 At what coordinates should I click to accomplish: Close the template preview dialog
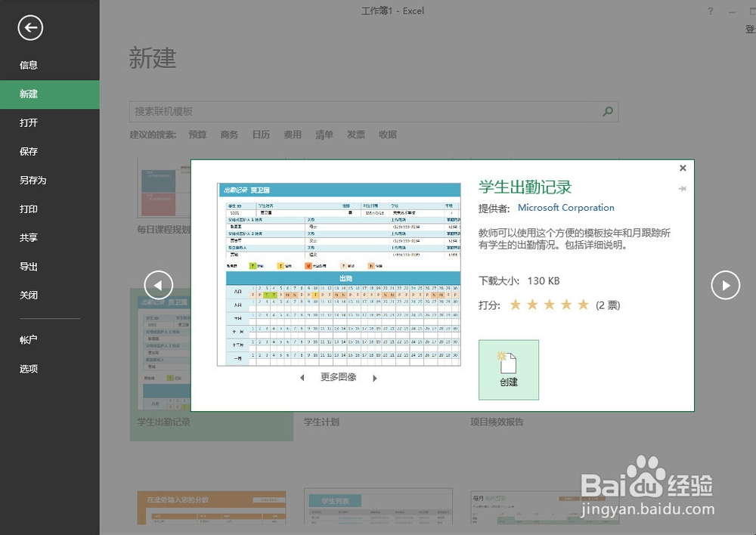coord(683,168)
